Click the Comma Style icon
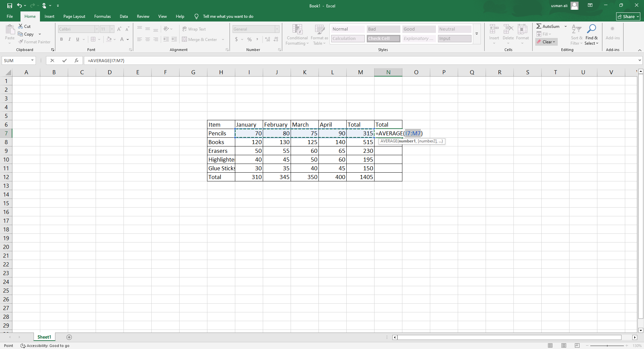The width and height of the screenshot is (644, 349). [257, 39]
